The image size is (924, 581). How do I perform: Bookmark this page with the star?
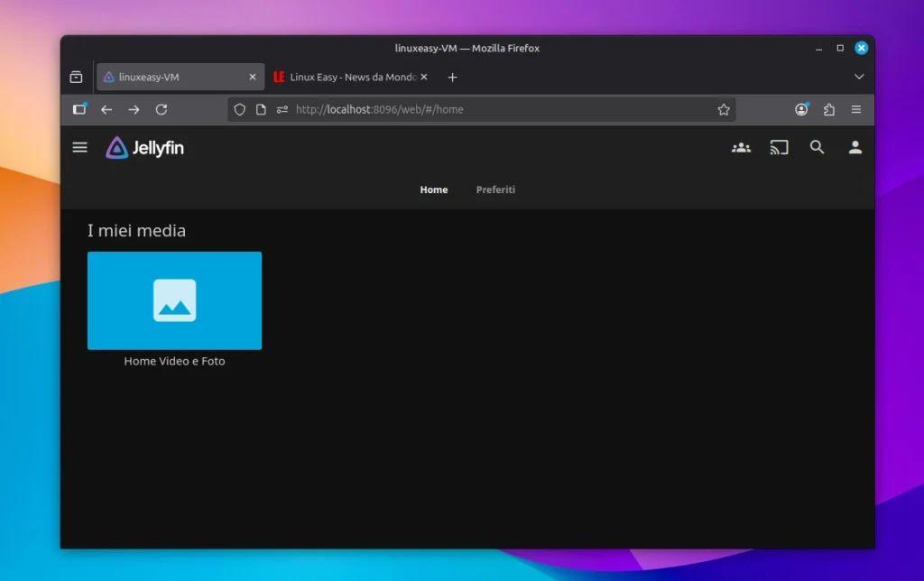pyautogui.click(x=723, y=109)
